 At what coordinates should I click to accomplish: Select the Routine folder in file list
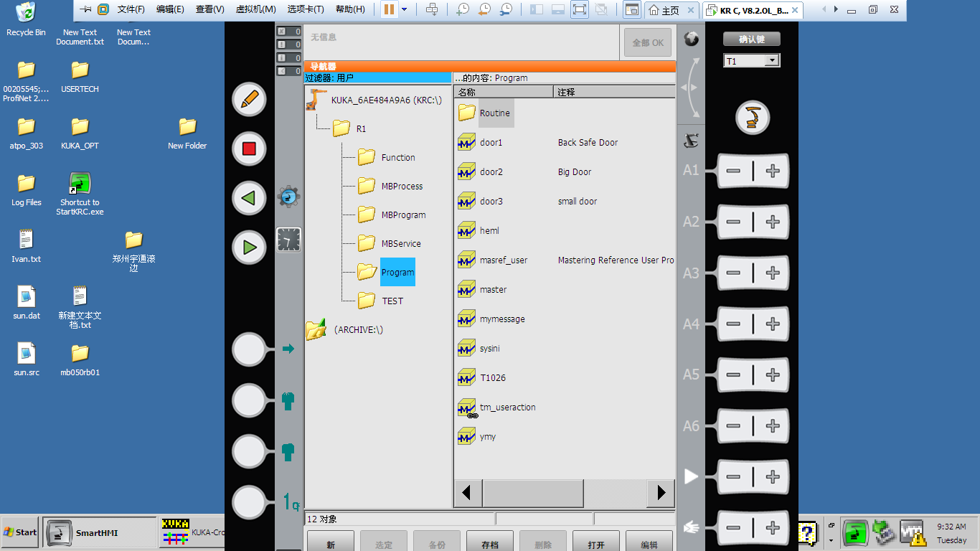click(x=485, y=113)
